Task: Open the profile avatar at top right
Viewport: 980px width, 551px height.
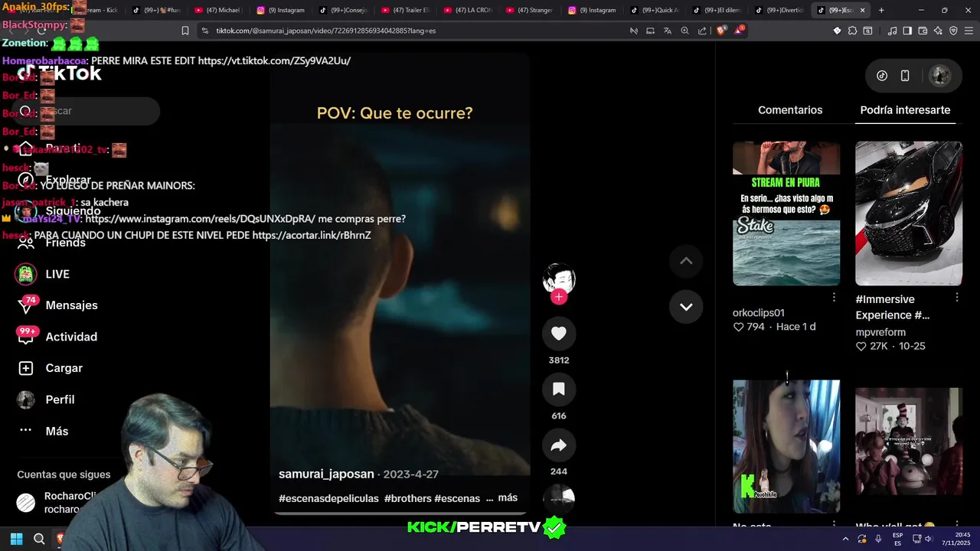Action: 940,75
